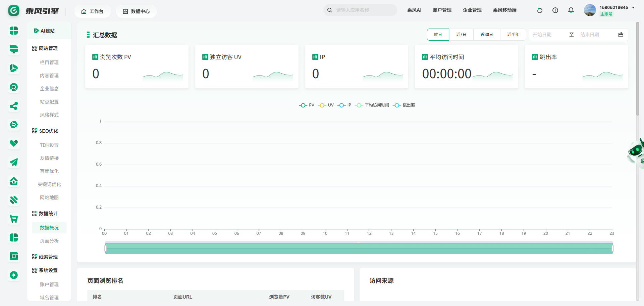Switch to the 近7日 tab
Viewport: 644px width, 306px height.
click(461, 35)
